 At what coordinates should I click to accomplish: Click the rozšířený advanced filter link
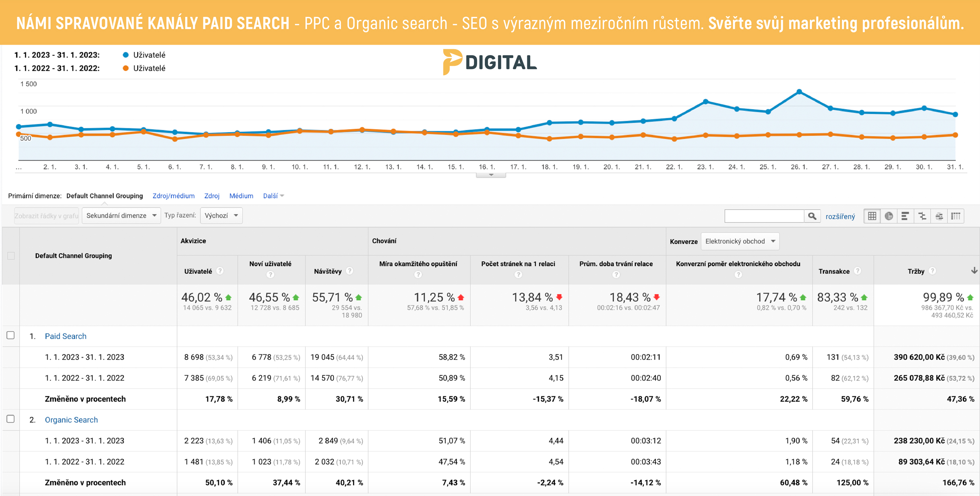840,216
